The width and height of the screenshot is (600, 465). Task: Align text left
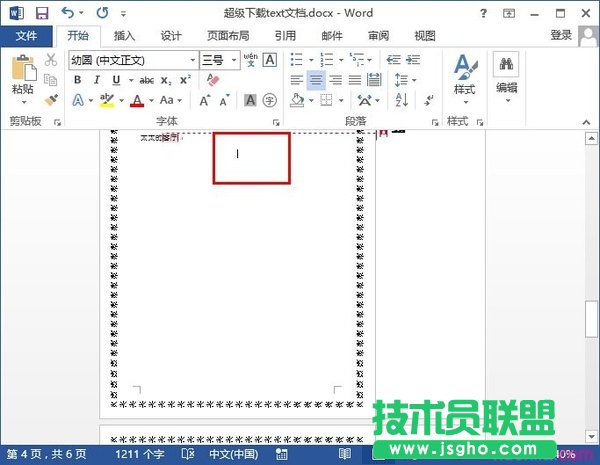(297, 80)
